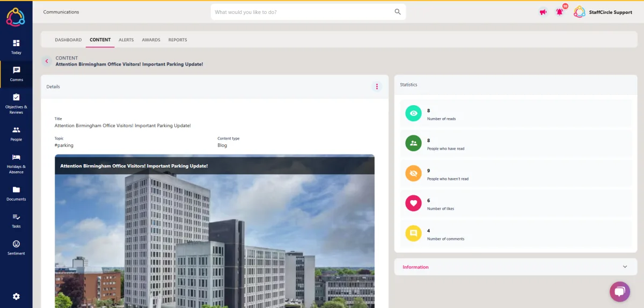Open Tasks from the sidebar
The height and width of the screenshot is (308, 644).
click(x=16, y=221)
